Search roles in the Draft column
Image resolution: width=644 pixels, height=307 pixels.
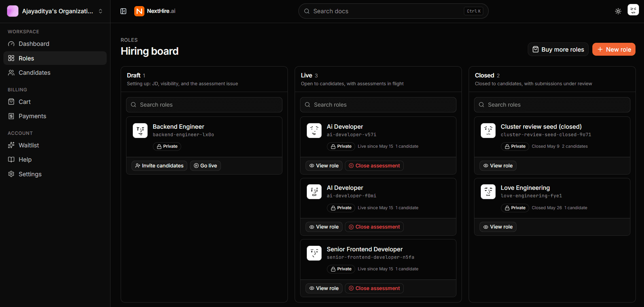click(204, 105)
